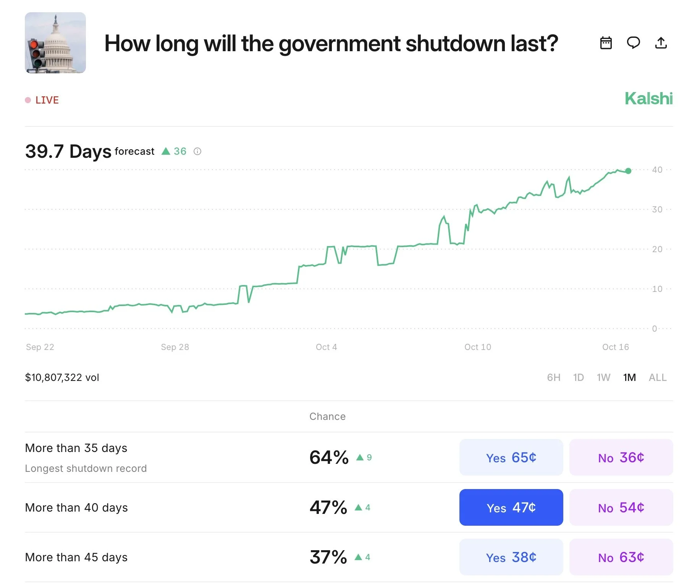700x588 pixels.
Task: Buy Yes at 65¢ for 35 days
Action: tap(511, 457)
